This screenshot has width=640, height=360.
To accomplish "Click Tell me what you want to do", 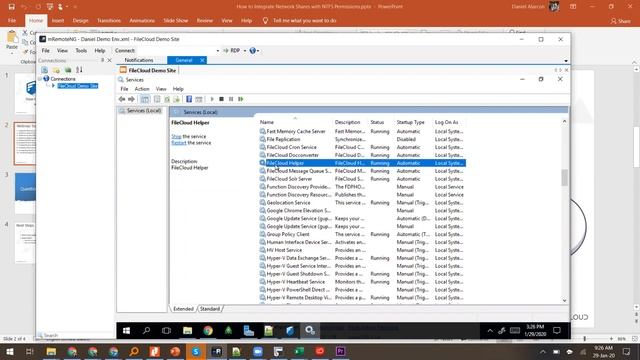I will click(x=304, y=20).
